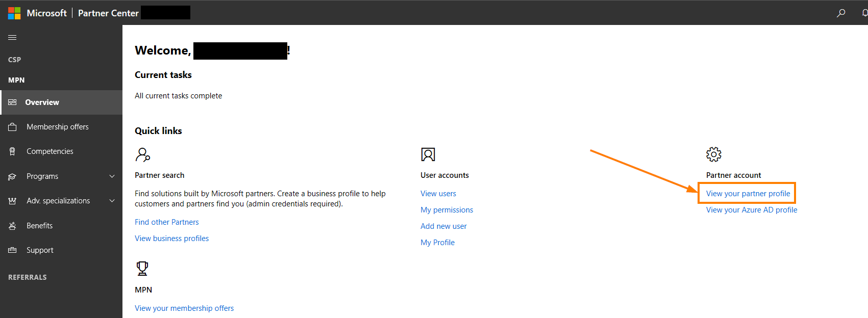Viewport: 868px width, 318px height.
Task: Open Overview in the sidebar
Action: point(61,102)
